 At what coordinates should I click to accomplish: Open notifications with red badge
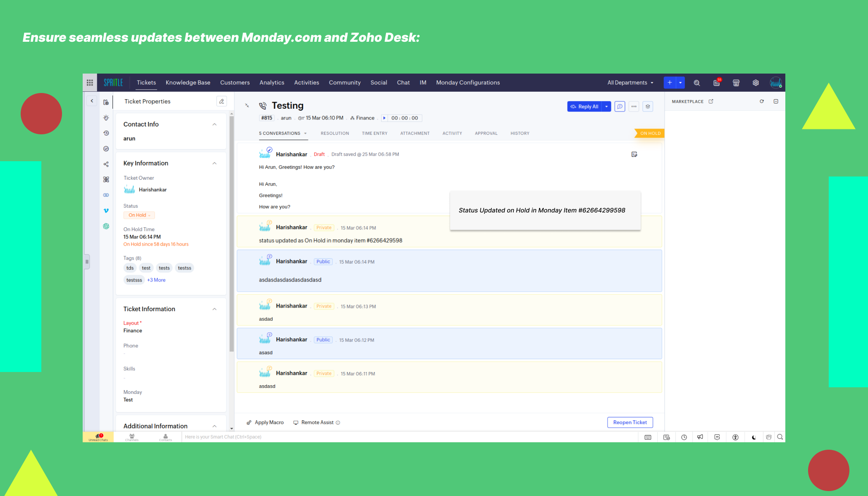(x=717, y=82)
